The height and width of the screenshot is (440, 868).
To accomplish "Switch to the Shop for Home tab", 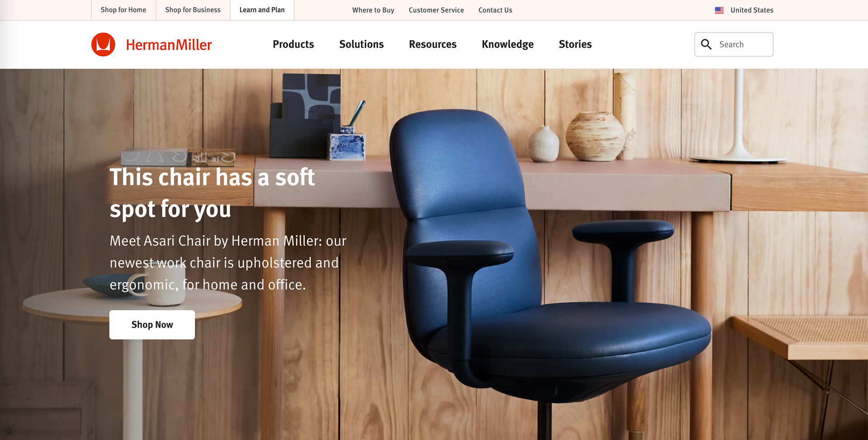I will (x=123, y=10).
